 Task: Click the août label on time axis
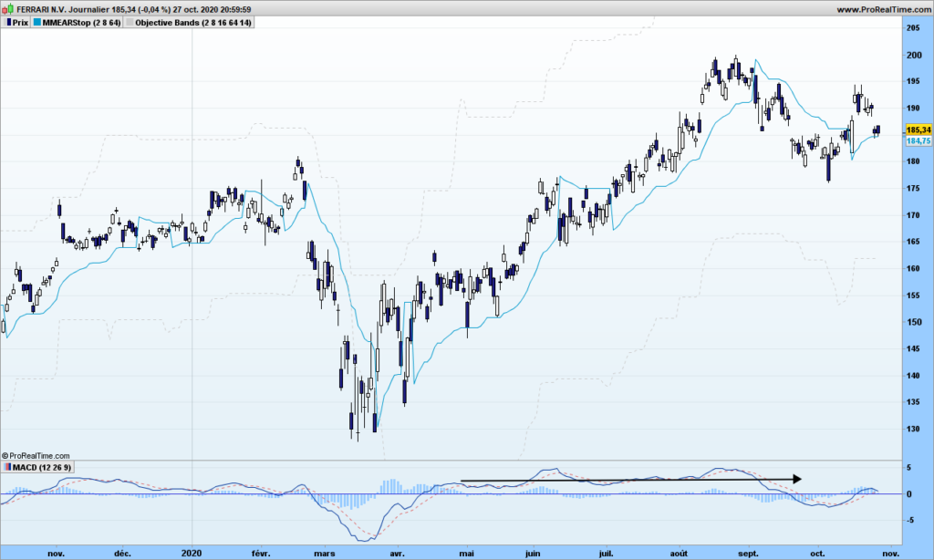pyautogui.click(x=679, y=554)
